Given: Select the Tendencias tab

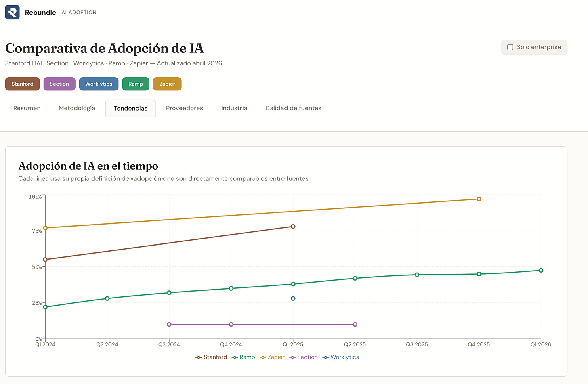Looking at the screenshot, I should click(130, 108).
